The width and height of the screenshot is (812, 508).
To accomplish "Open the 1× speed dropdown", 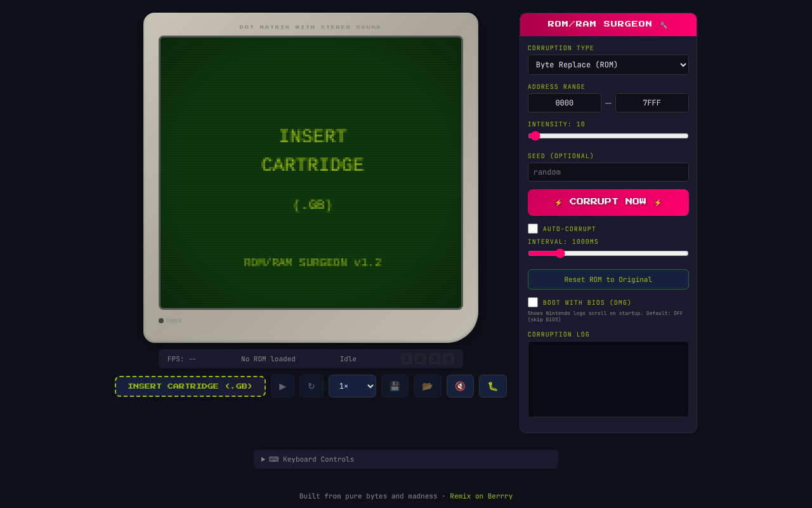I will point(352,386).
